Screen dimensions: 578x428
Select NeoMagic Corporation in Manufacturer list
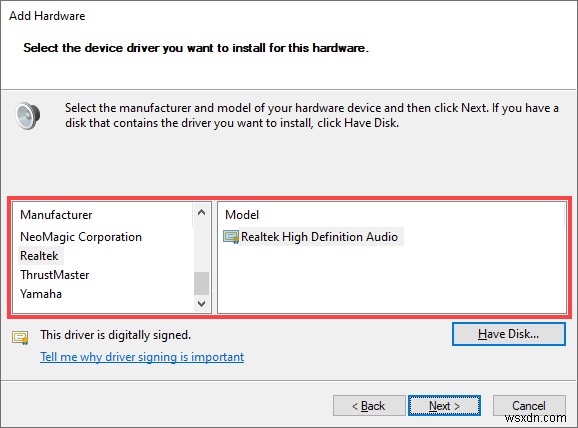pyautogui.click(x=81, y=237)
